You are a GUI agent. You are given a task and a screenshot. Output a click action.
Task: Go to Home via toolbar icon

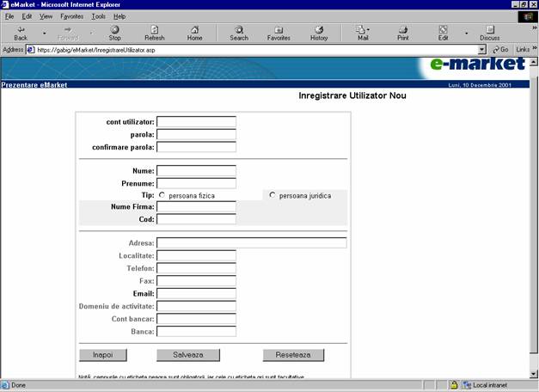[194, 33]
